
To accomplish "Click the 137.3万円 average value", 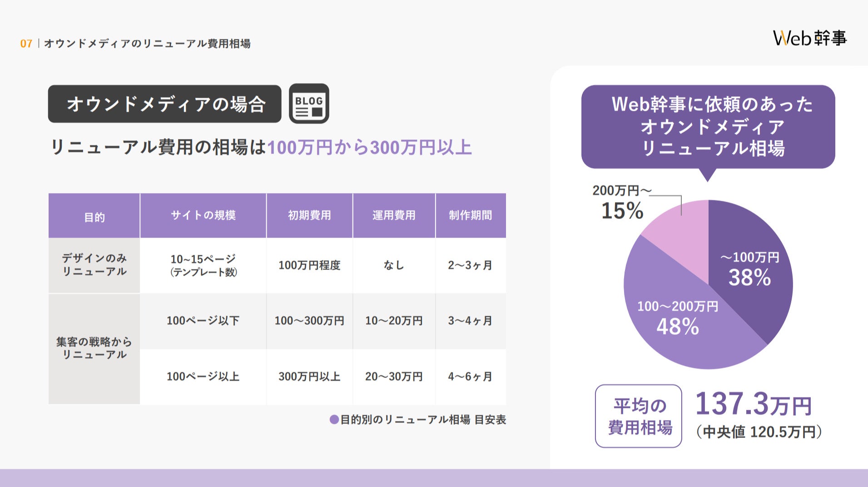I will [x=753, y=404].
